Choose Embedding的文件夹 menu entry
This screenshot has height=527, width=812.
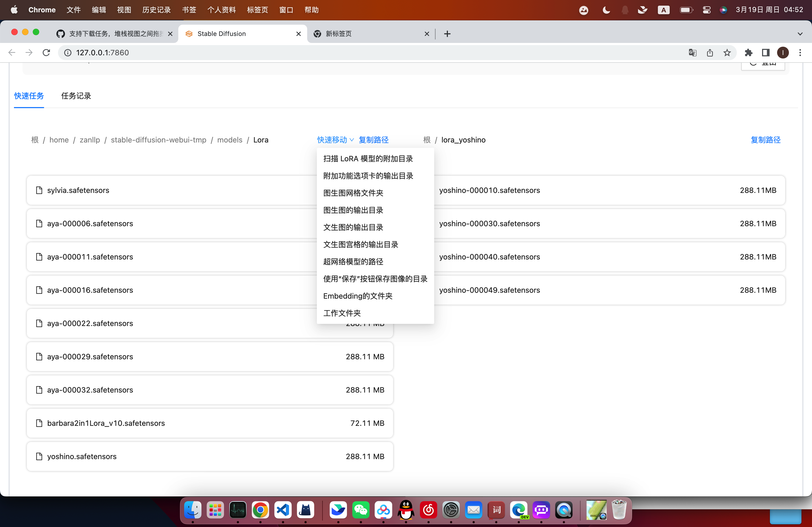pos(358,296)
